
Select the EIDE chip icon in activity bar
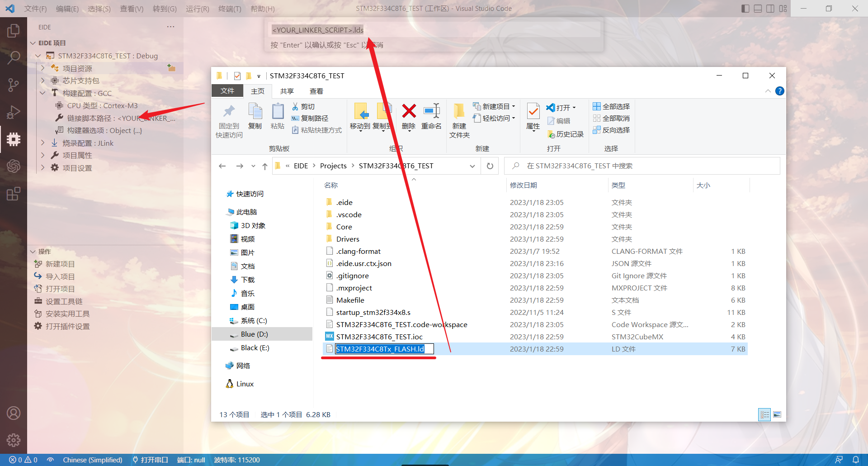coord(14,139)
